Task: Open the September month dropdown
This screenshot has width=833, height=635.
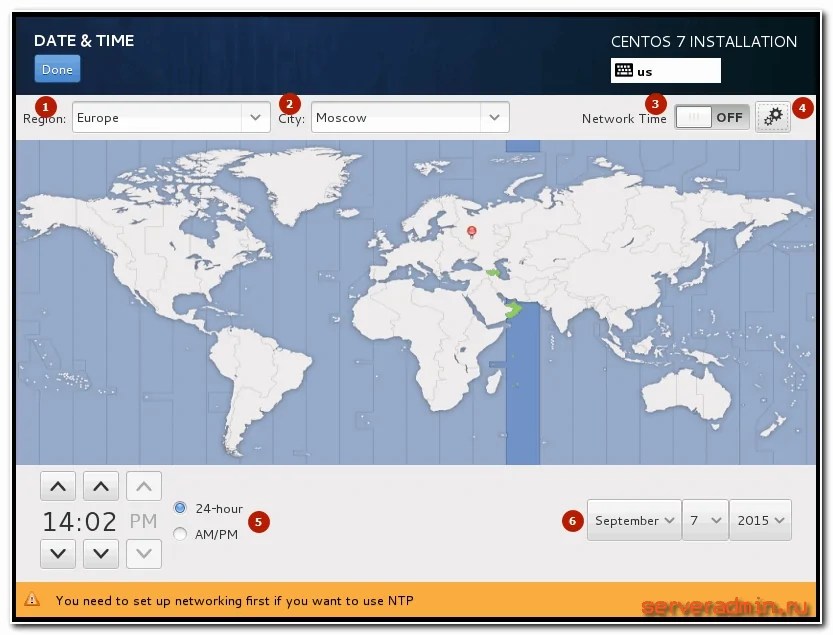Action: tap(634, 520)
